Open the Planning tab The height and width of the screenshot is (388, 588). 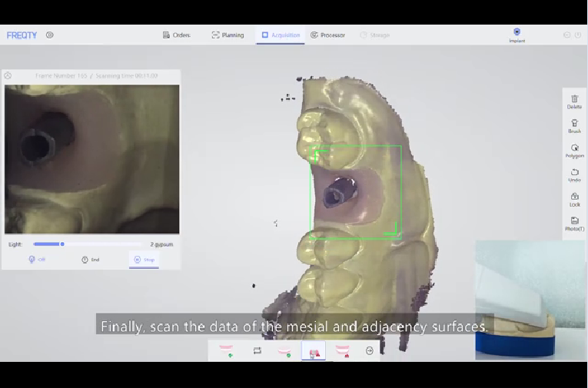(228, 35)
